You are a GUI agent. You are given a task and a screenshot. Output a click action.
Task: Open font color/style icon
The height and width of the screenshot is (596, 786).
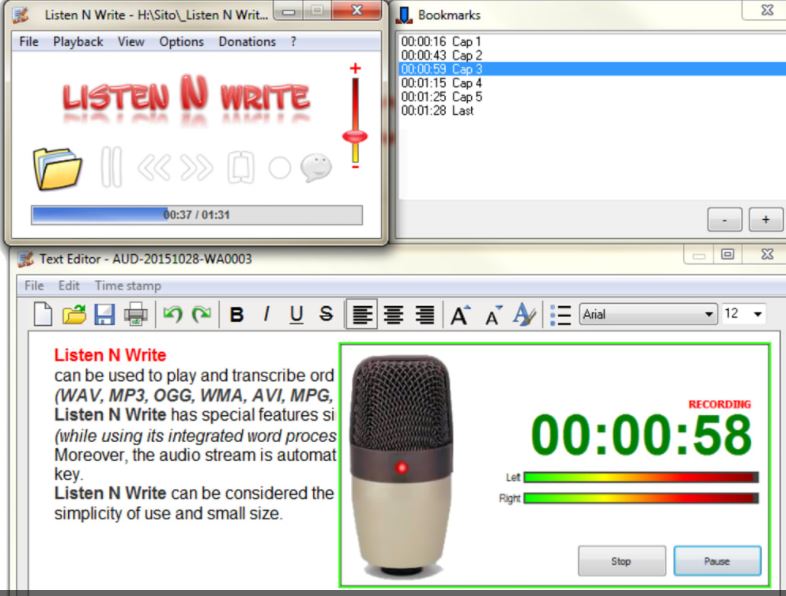pyautogui.click(x=524, y=315)
